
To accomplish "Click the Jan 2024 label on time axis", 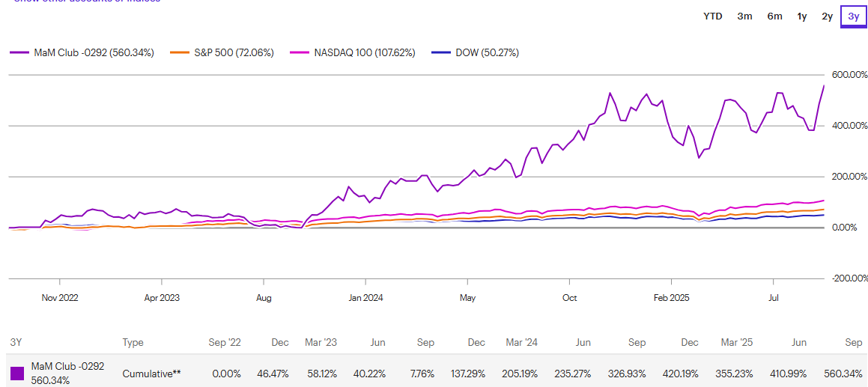I will pos(365,297).
